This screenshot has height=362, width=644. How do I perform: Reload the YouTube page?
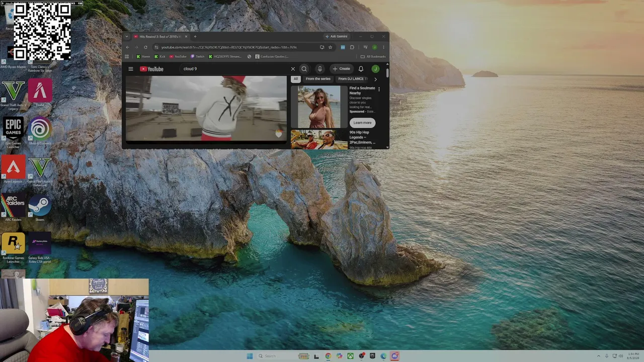pyautogui.click(x=145, y=47)
